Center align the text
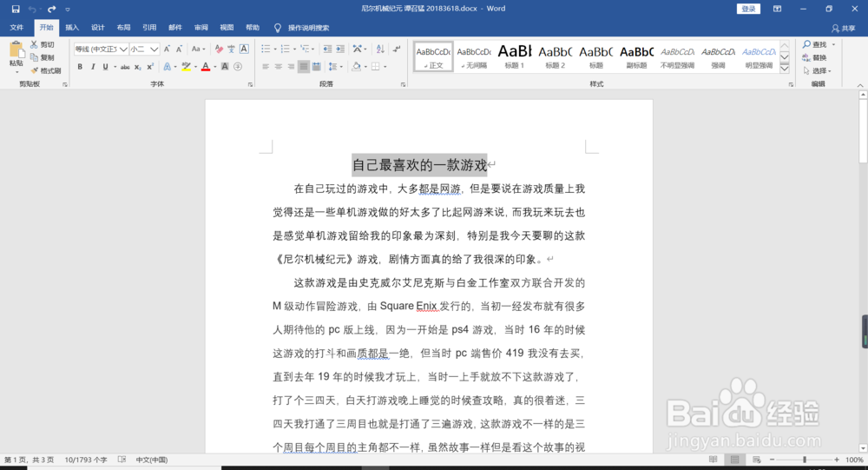 tap(279, 67)
